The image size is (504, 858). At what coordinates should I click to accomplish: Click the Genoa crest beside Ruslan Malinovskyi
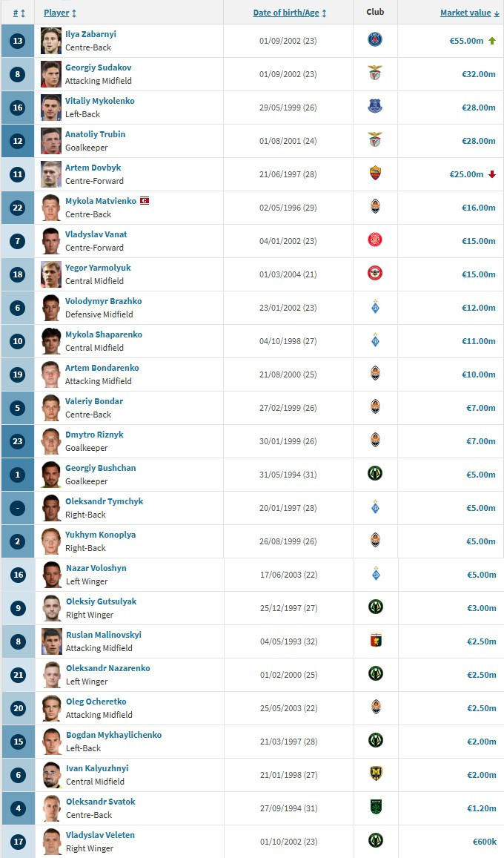[375, 641]
